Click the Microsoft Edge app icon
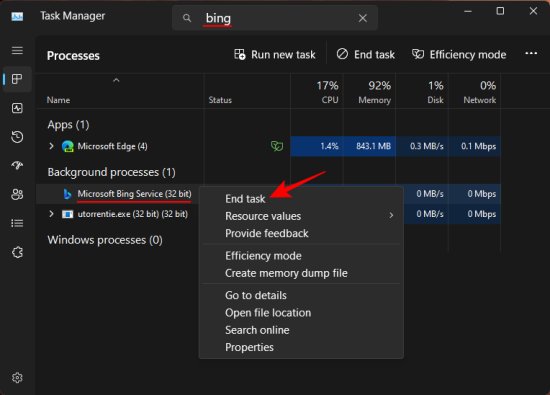This screenshot has width=550, height=395. point(68,146)
